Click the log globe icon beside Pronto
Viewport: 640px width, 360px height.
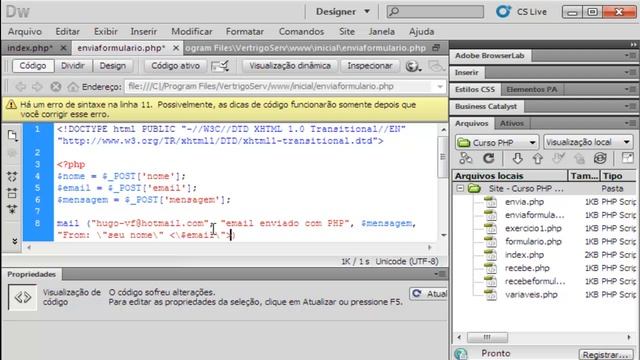click(x=461, y=353)
